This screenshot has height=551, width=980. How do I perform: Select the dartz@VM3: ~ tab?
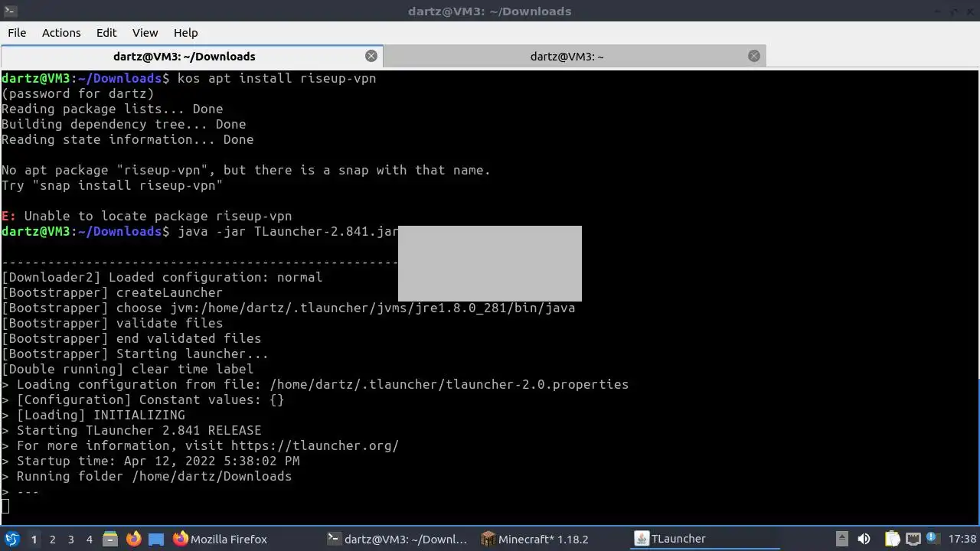pos(574,57)
